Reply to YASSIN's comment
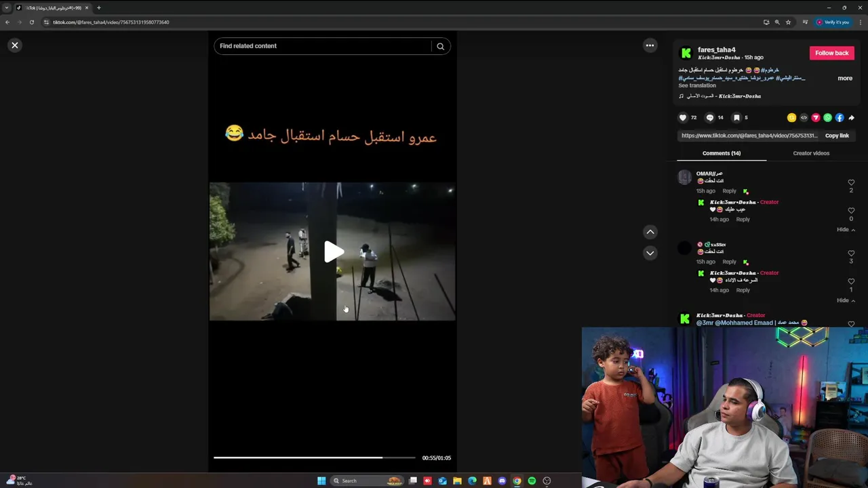This screenshot has height=488, width=868. point(729,262)
